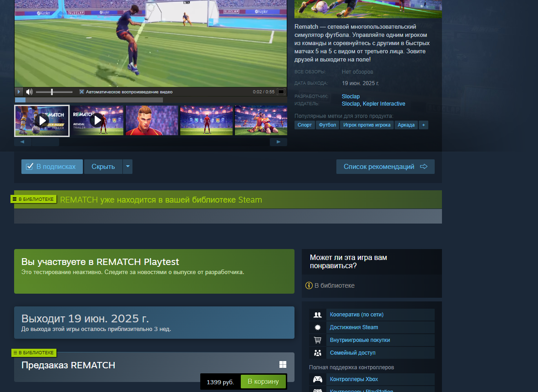Adjust the video volume slider

[54, 92]
